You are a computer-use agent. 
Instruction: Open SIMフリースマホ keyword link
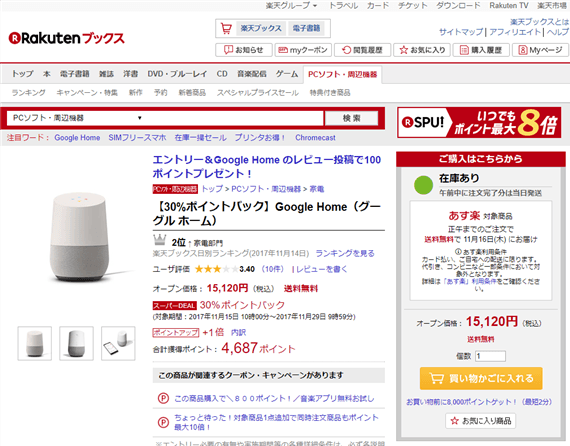pos(137,138)
